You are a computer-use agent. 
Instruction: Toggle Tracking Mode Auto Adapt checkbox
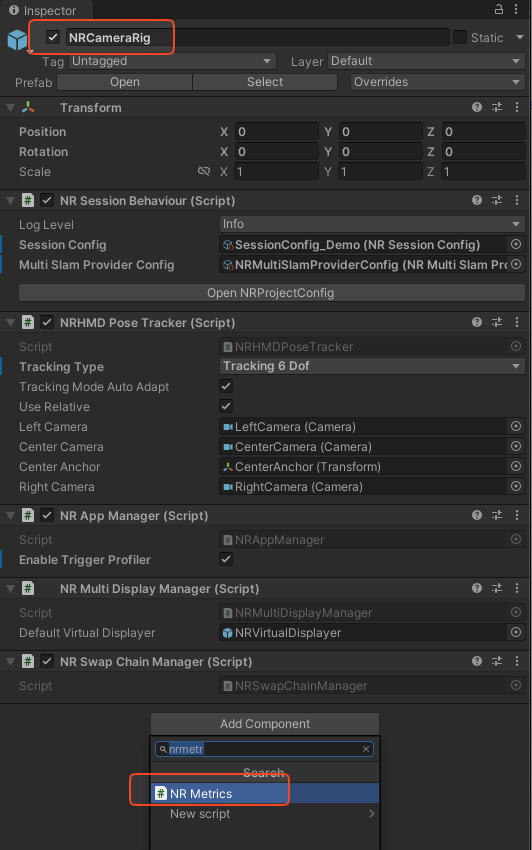point(226,387)
